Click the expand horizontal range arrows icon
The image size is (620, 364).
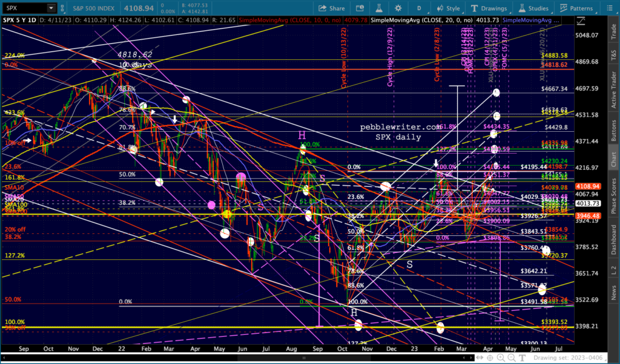click(x=480, y=358)
